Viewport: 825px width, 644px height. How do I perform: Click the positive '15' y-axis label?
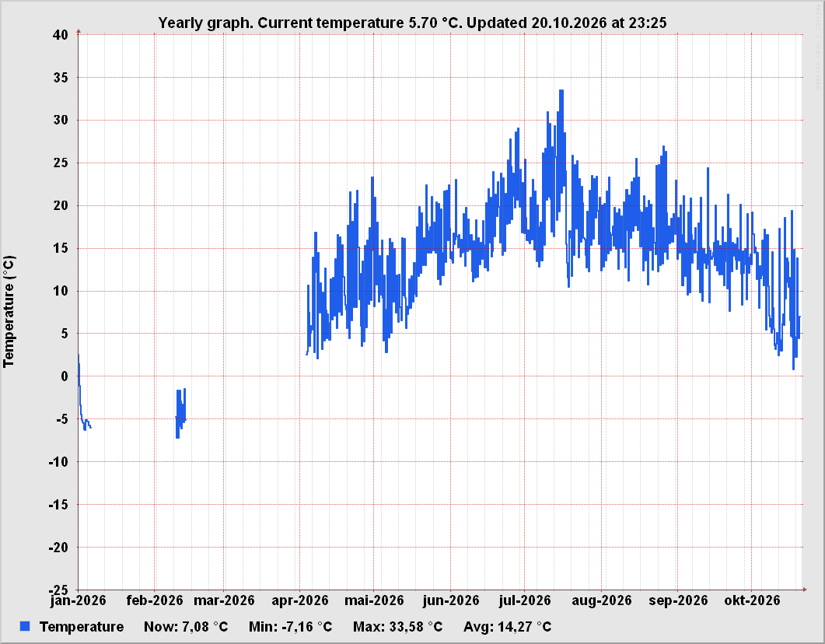tap(61, 248)
